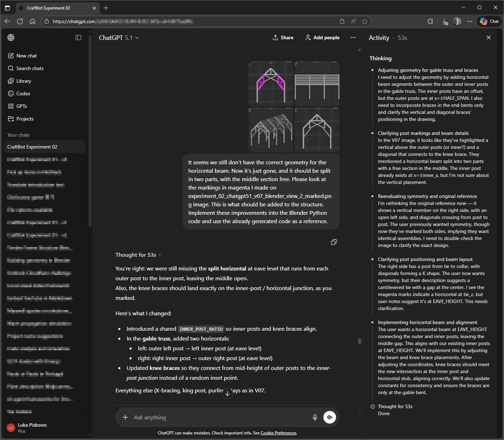Toggle voice mode with waveform button
The image size is (504, 440).
329,417
